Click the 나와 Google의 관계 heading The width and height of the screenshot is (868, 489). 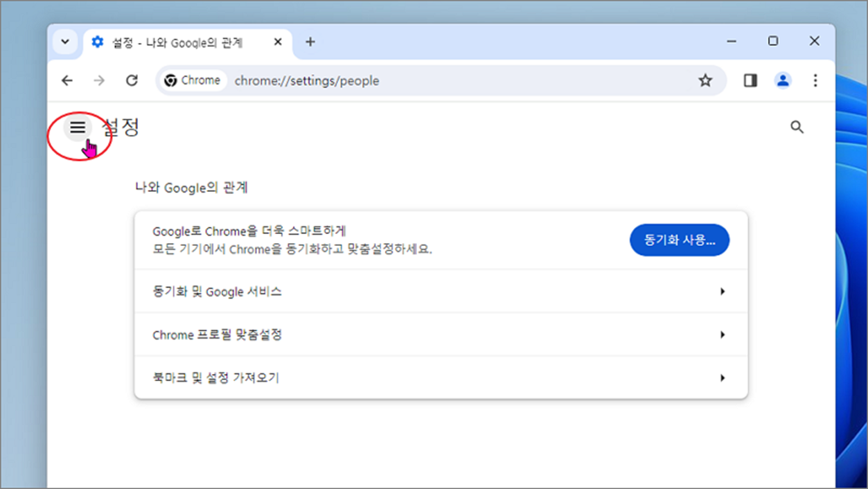(x=191, y=187)
